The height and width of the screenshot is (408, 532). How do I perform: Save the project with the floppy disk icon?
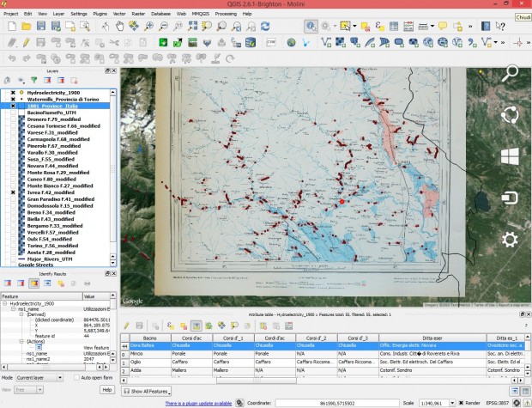point(41,26)
